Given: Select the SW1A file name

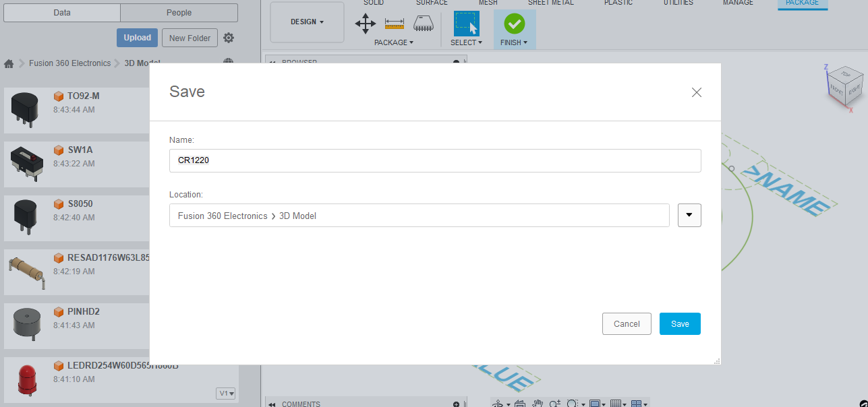Looking at the screenshot, I should coord(82,150).
